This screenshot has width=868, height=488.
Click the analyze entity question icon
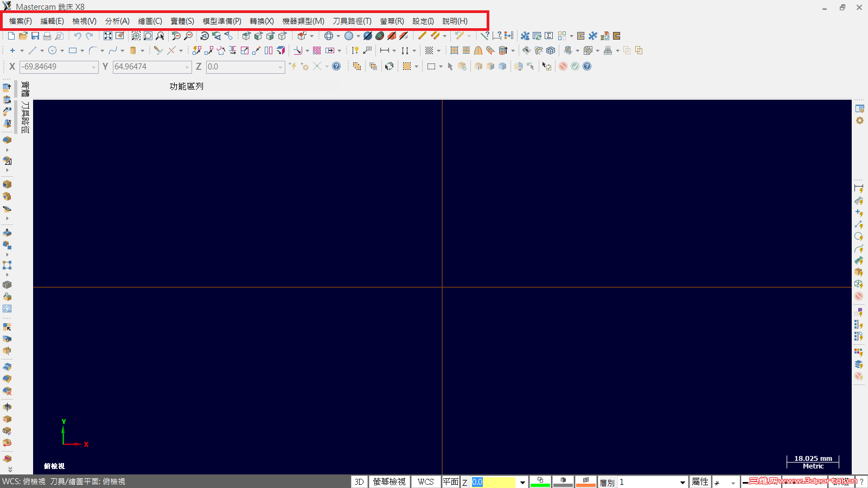tap(485, 36)
